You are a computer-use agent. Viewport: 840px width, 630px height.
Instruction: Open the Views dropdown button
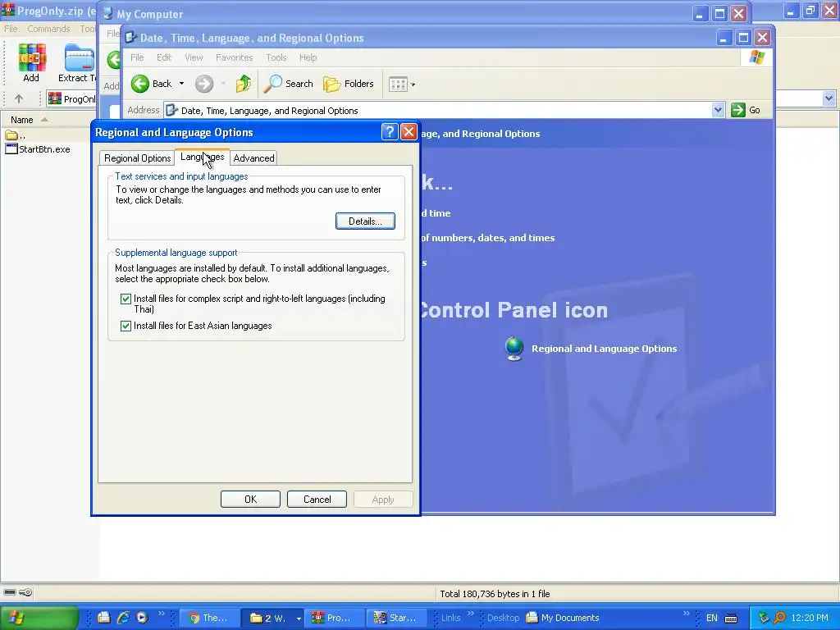[402, 84]
